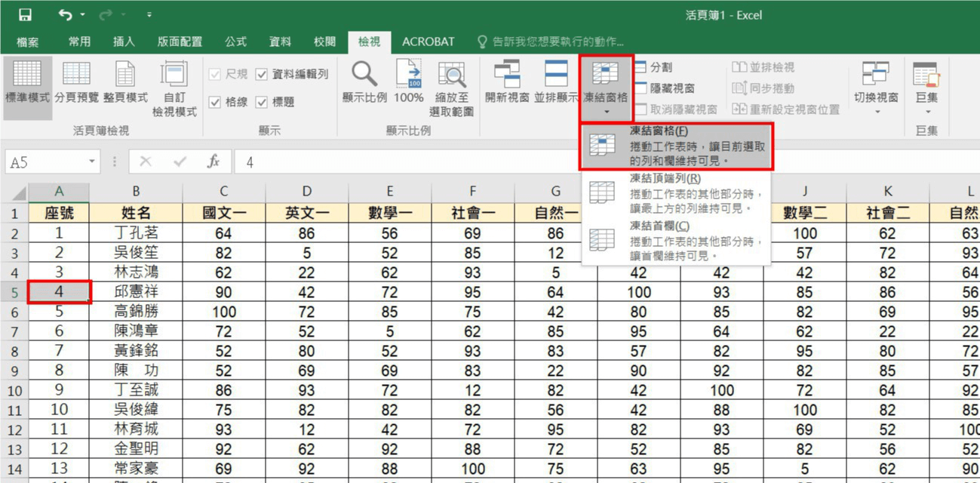
Task: Click the 同步捲動 button
Action: tap(763, 88)
